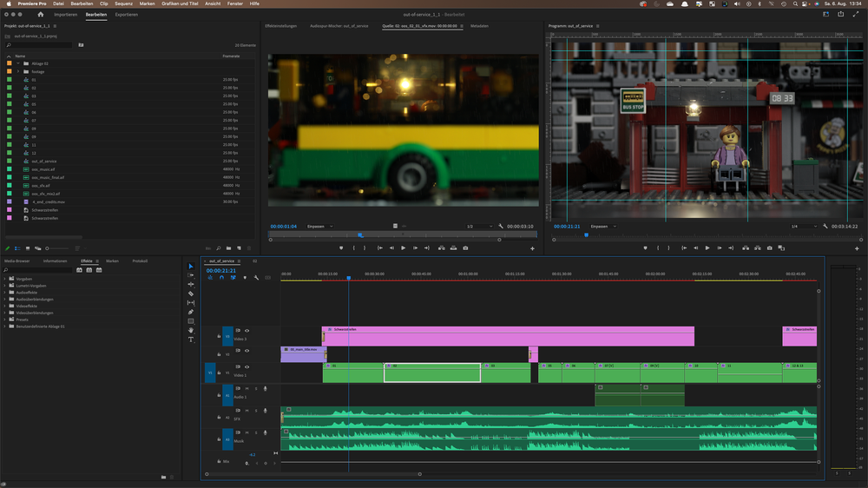The width and height of the screenshot is (868, 488).
Task: Open Source monitor settings wrench
Action: [501, 226]
